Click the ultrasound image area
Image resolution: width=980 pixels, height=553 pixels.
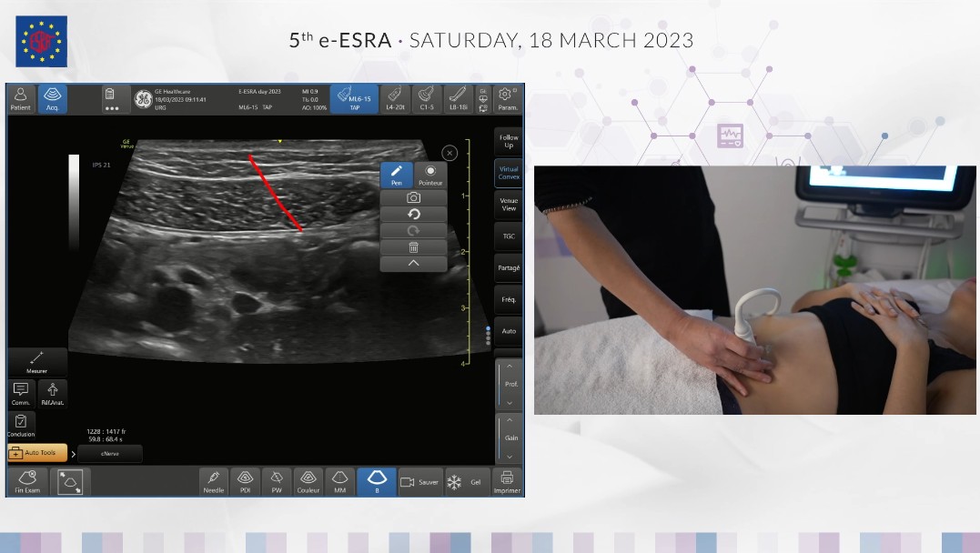click(278, 250)
